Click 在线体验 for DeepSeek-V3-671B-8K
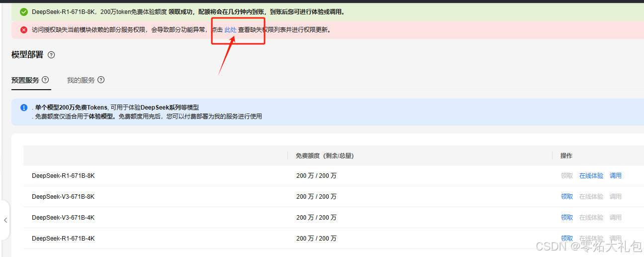 [x=591, y=197]
